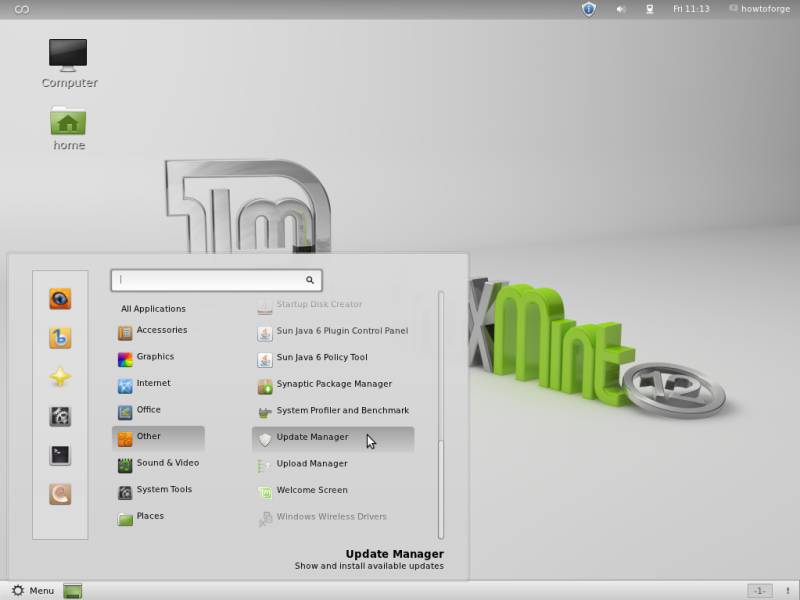
Task: Launch Windows Wireless Drivers entry
Action: pos(333,518)
